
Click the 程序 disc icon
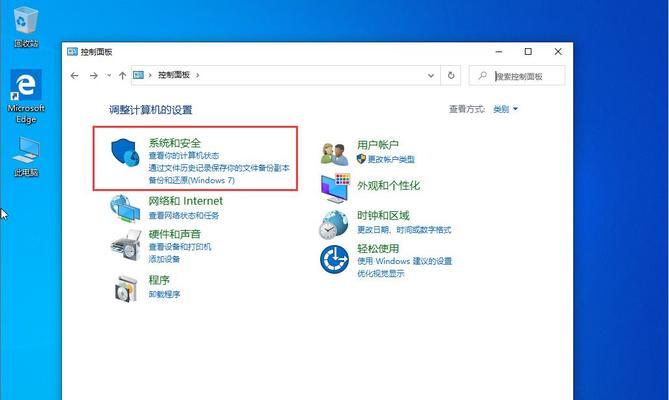click(126, 289)
